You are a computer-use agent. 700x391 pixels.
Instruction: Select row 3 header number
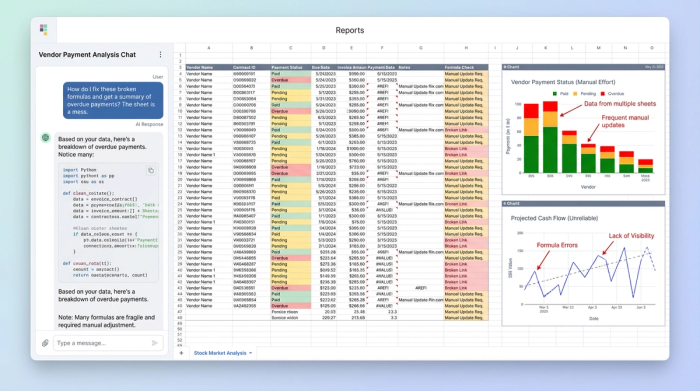point(180,67)
